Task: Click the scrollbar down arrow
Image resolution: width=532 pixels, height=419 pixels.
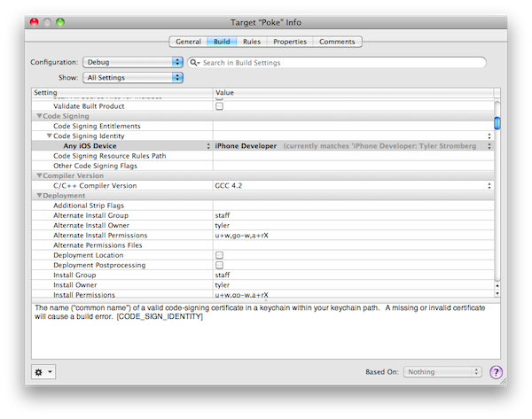Action: 497,293
